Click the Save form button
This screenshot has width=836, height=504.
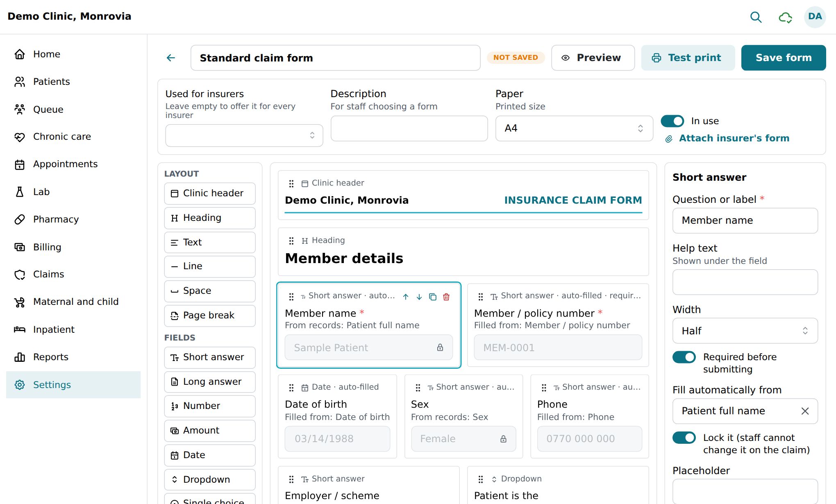point(784,58)
